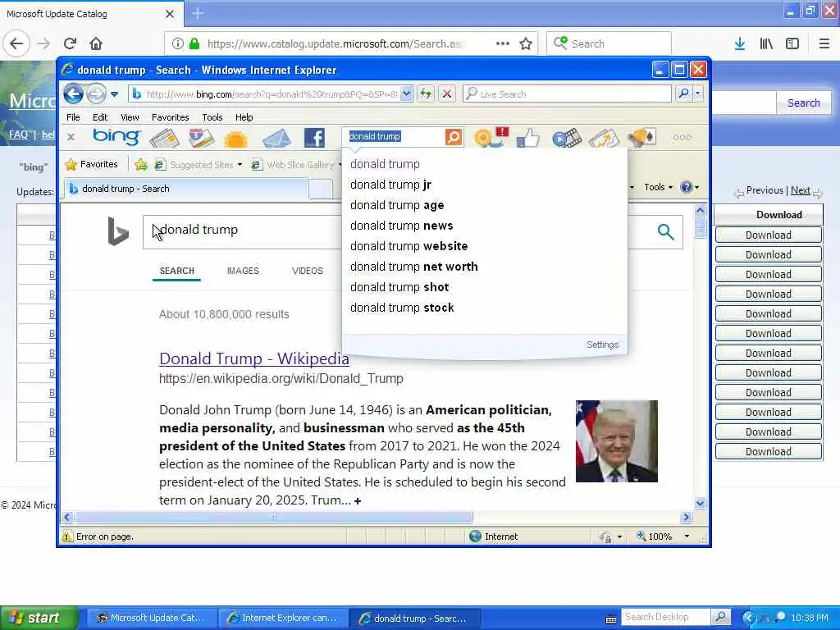Click the Firefox Back arrow

pos(16,43)
